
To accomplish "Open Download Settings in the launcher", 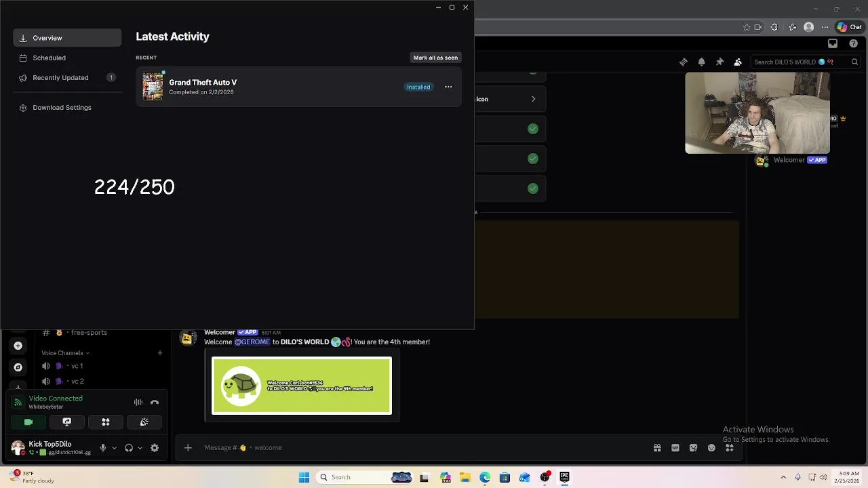I will (x=67, y=107).
